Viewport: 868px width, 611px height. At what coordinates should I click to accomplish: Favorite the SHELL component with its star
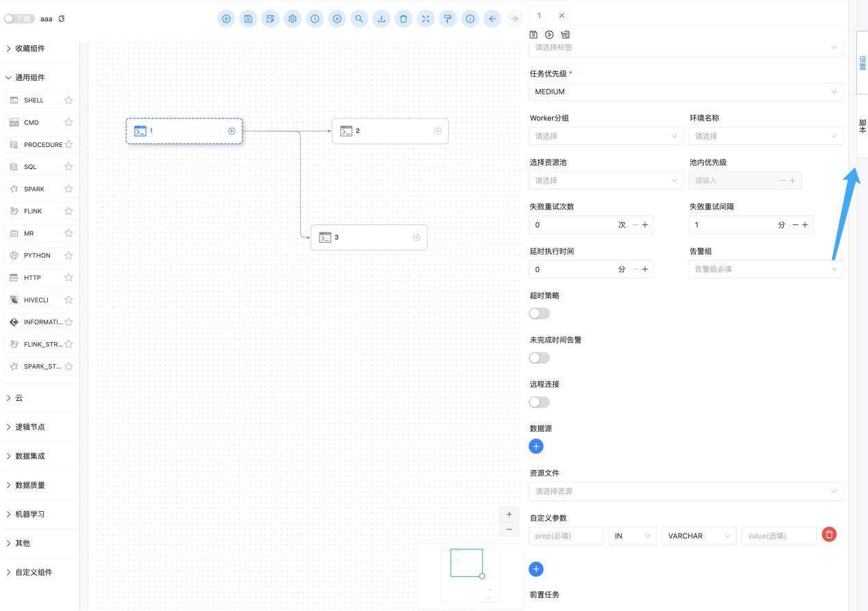point(68,101)
